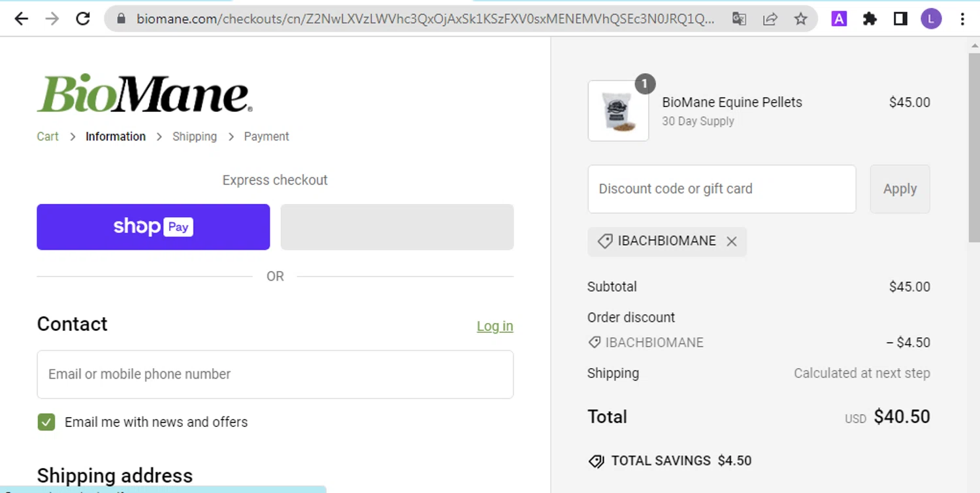The height and width of the screenshot is (493, 980).
Task: Click the tag icon beside TOTAL SAVINGS
Action: click(596, 462)
